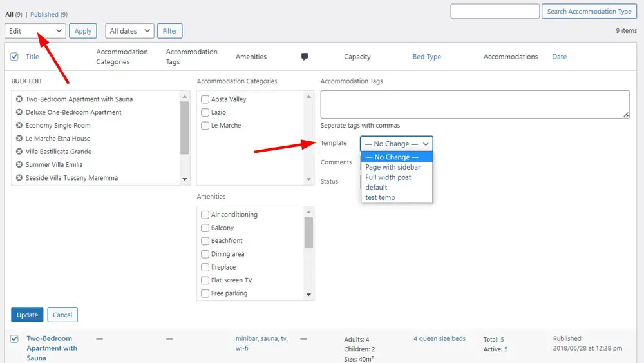Screen dimensions: 644x363
Task: Enable Dining area amenity
Action: pos(205,254)
